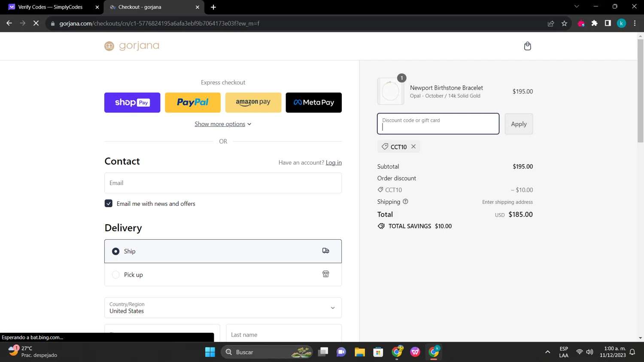
Task: Open the shopping bag cart icon
Action: coord(528,46)
